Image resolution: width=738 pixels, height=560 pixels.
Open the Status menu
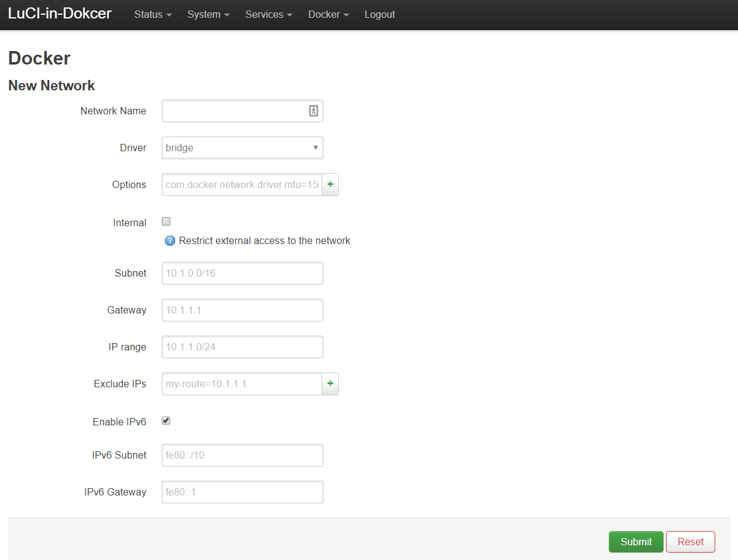pyautogui.click(x=153, y=15)
